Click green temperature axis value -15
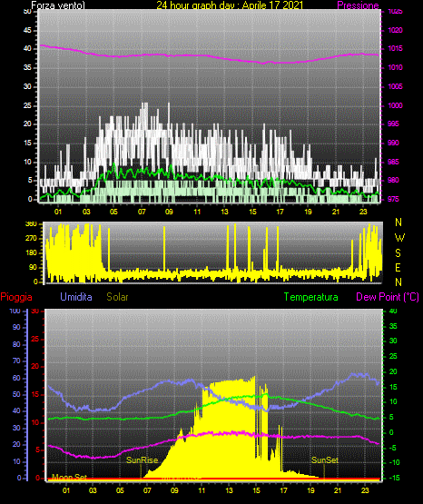This screenshot has height=504, width=423. 395,478
